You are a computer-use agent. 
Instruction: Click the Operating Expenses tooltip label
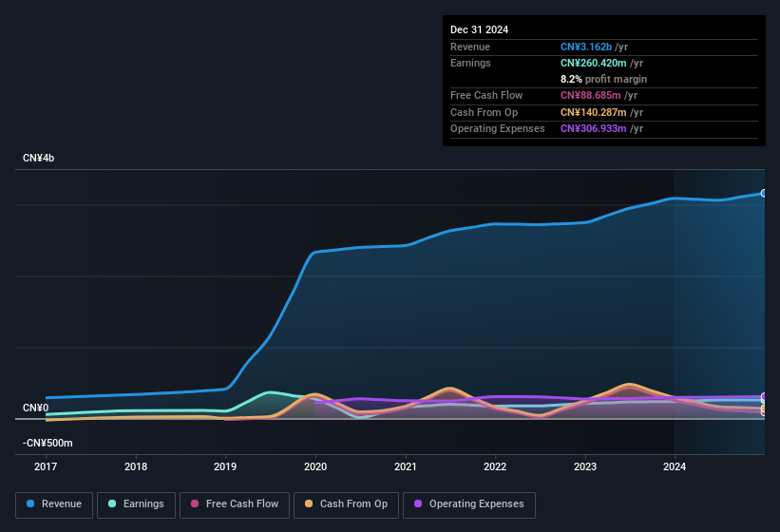click(498, 128)
